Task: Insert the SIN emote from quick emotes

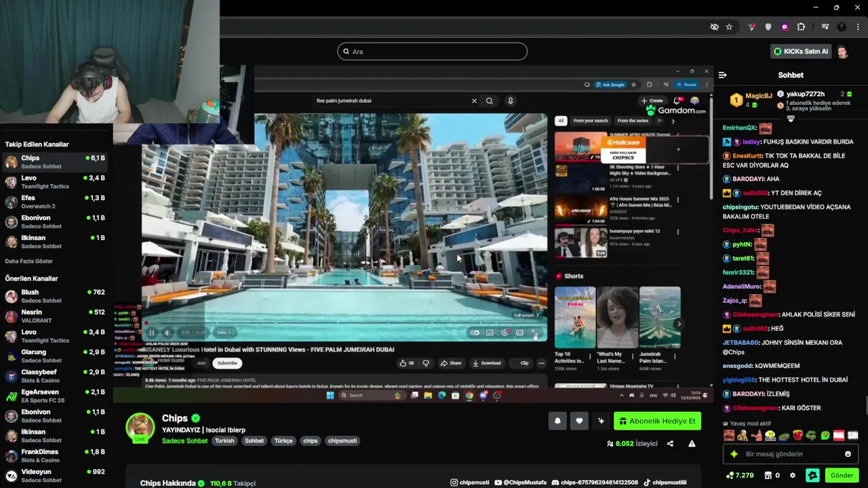Action: point(853,435)
